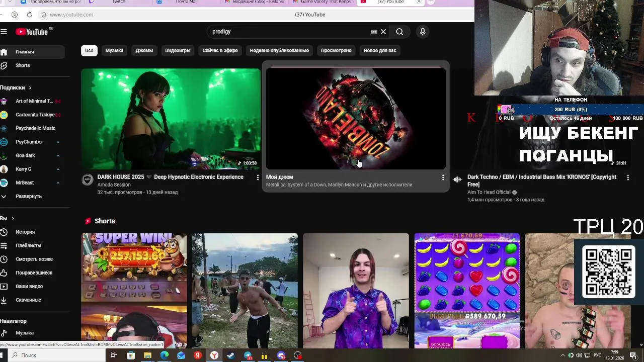Open the DARK HOUSE 2025 video title
The width and height of the screenshot is (644, 362).
(170, 177)
